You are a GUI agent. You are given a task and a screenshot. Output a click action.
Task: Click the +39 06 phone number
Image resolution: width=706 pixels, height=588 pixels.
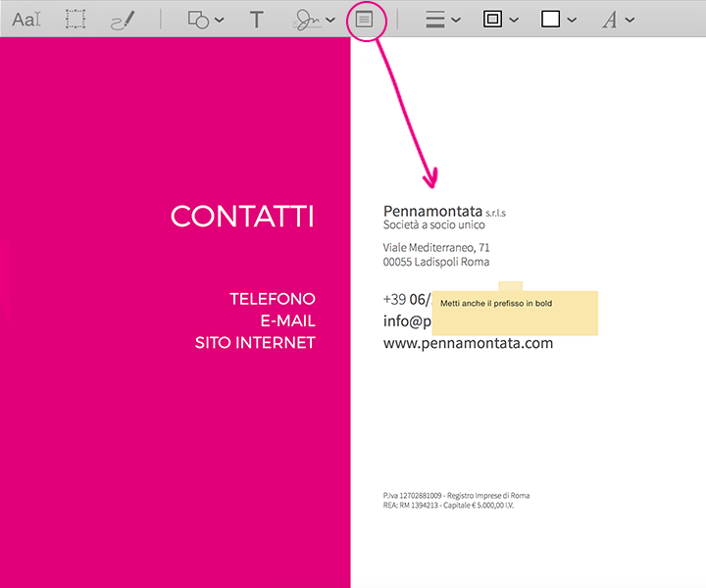(x=408, y=299)
